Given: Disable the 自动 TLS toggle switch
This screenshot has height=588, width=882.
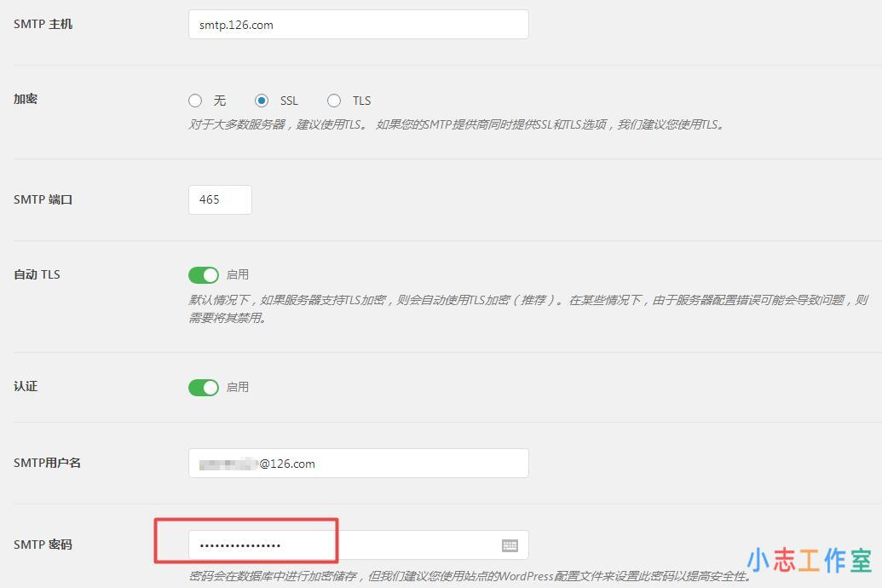Looking at the screenshot, I should (x=204, y=275).
